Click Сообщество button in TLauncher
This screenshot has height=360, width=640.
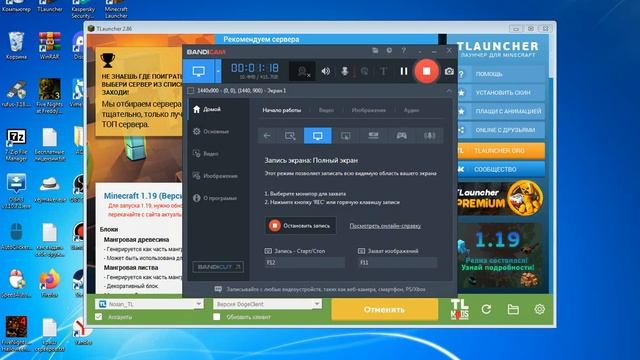[x=501, y=169]
